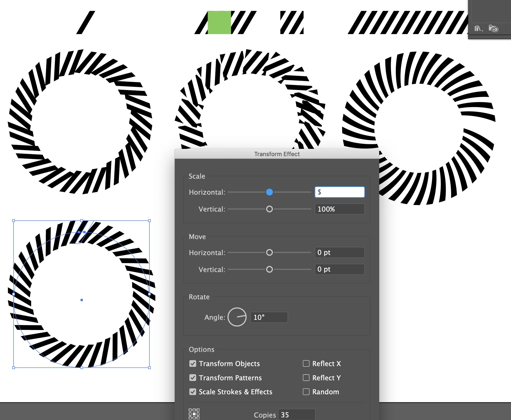Click the Move Vertical slider handle
The image size is (511, 420).
pos(269,269)
